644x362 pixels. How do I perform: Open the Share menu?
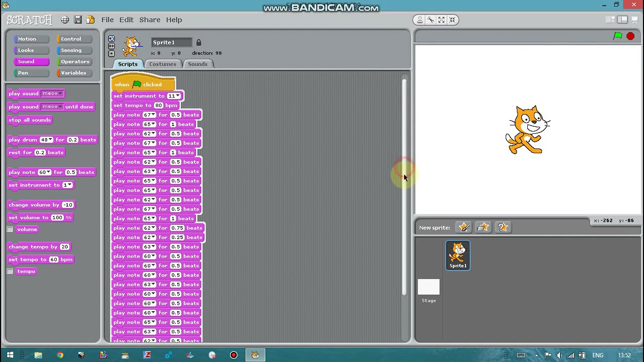150,20
